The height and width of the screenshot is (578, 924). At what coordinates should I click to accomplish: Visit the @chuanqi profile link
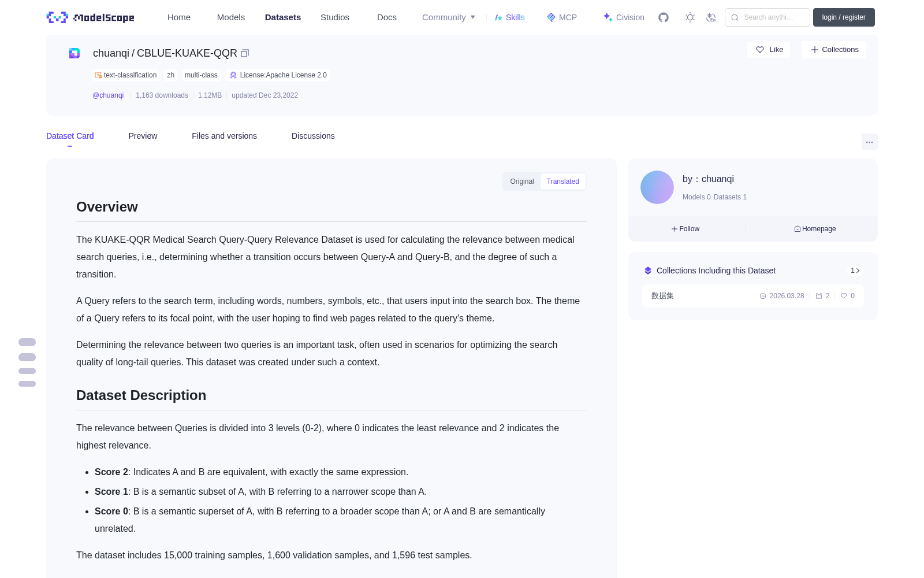point(108,95)
